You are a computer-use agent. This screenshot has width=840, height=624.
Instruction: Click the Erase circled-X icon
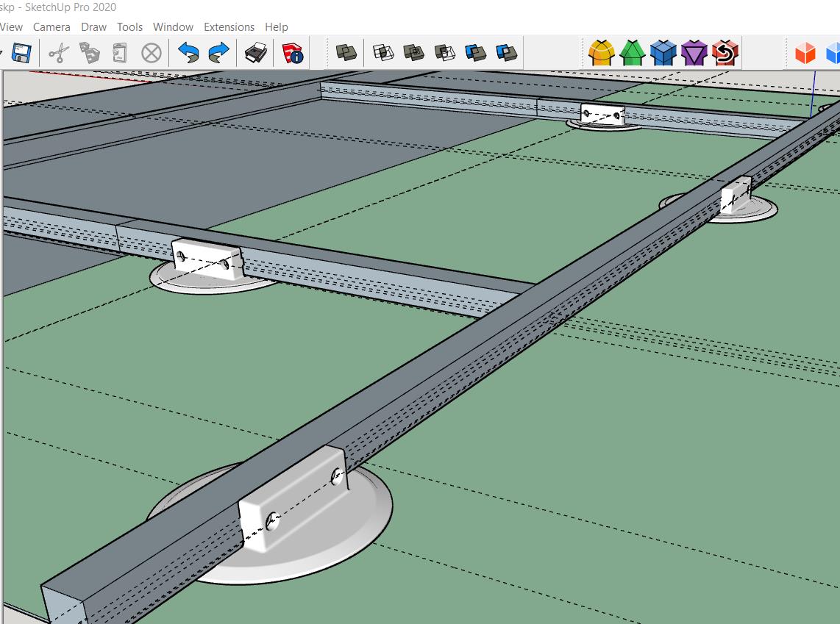click(x=151, y=53)
